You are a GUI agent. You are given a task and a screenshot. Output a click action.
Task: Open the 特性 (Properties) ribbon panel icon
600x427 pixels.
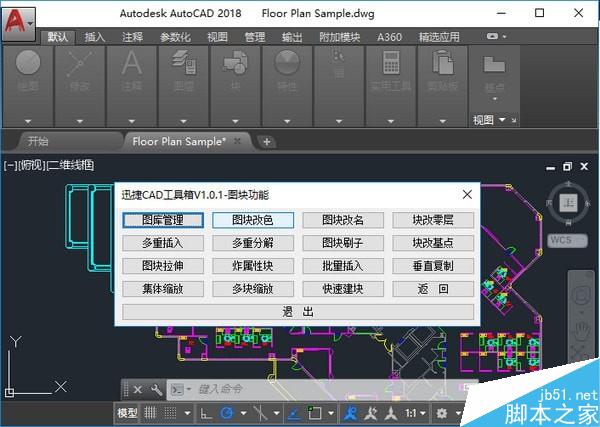[287, 62]
